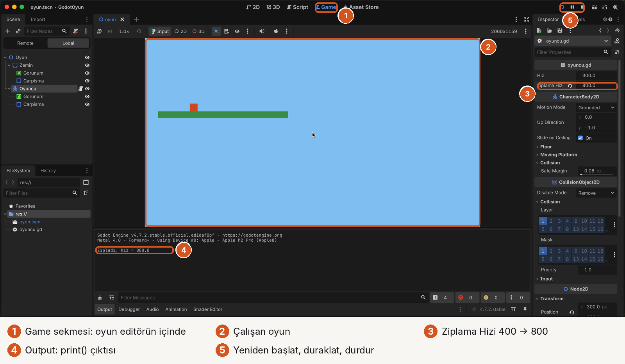Open Inspector object history clock icon
The height and width of the screenshot is (364, 625).
click(617, 30)
